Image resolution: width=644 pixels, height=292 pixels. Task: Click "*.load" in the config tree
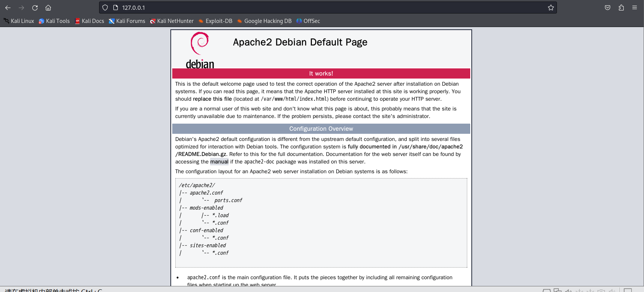pos(220,215)
